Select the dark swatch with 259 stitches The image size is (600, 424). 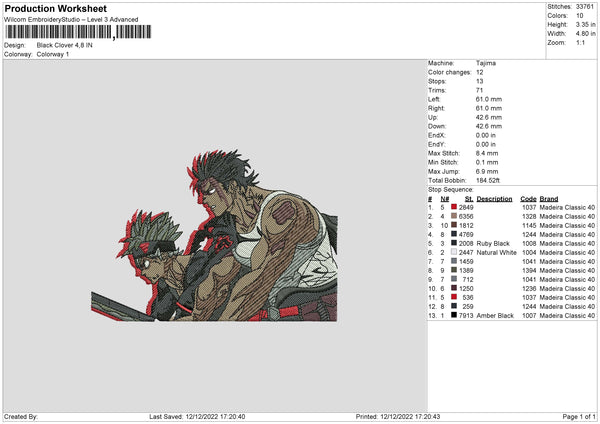pyautogui.click(x=454, y=306)
